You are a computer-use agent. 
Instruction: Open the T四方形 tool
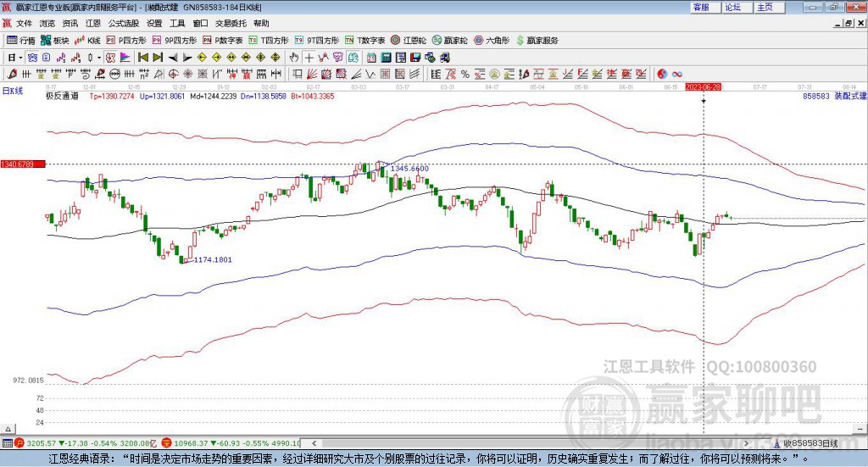tap(269, 41)
